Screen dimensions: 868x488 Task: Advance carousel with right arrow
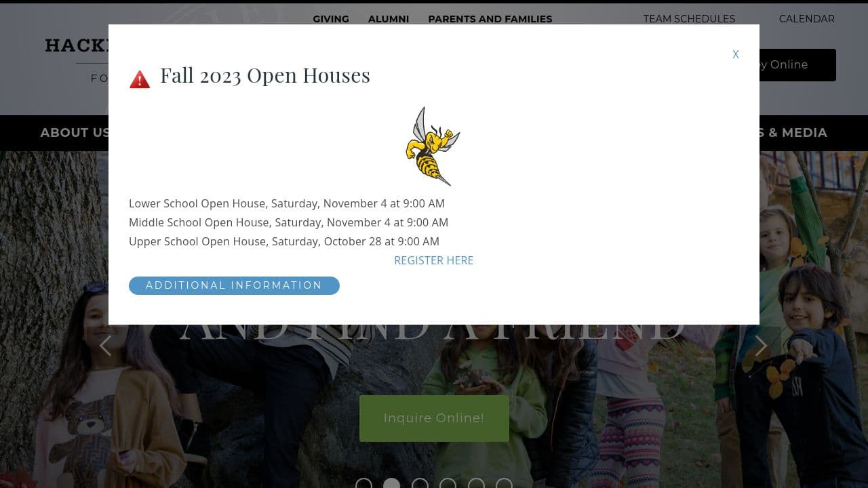point(761,346)
